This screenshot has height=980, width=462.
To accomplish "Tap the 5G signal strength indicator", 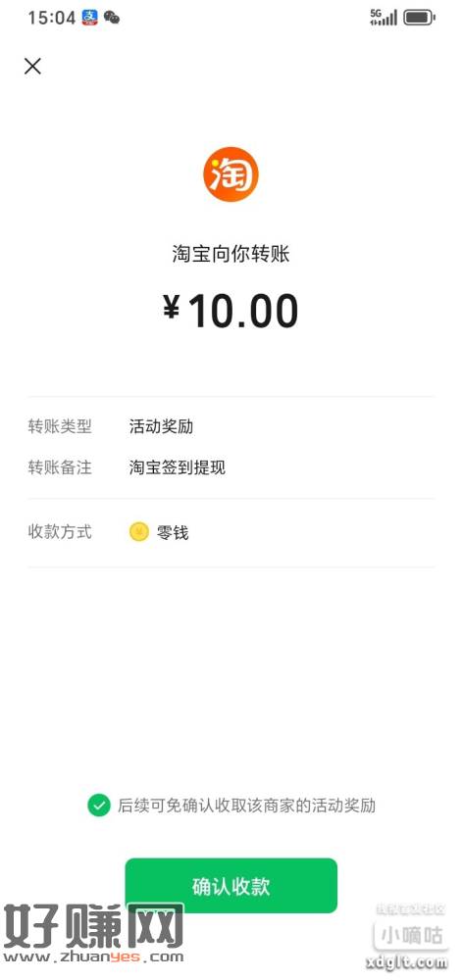I will (x=384, y=17).
